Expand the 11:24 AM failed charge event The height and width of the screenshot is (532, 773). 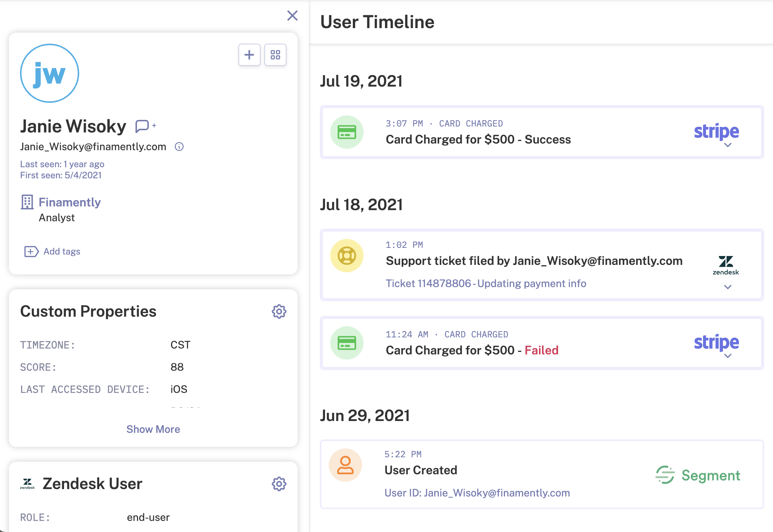point(728,356)
